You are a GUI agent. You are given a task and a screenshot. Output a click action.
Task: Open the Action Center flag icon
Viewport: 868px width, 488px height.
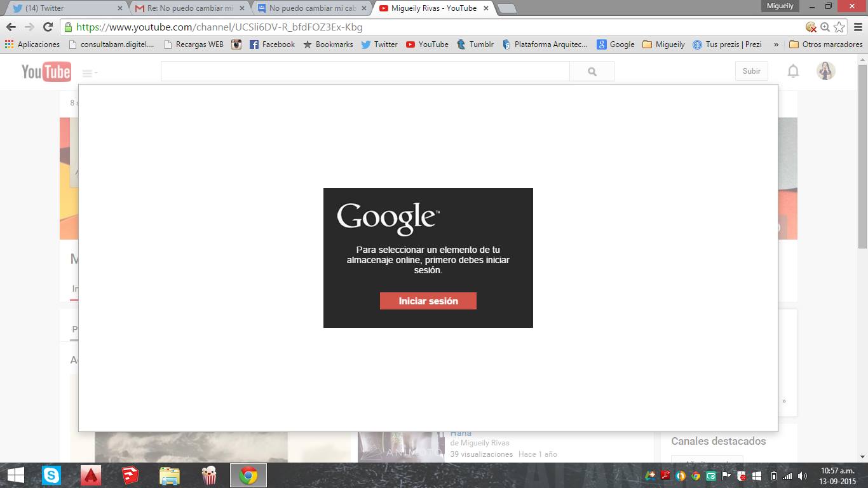pyautogui.click(x=726, y=475)
